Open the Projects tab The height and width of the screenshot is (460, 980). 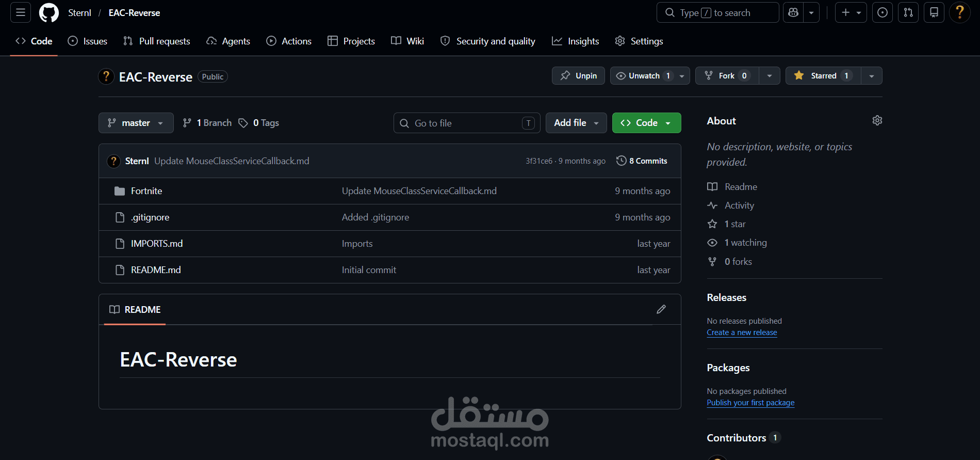pyautogui.click(x=351, y=41)
